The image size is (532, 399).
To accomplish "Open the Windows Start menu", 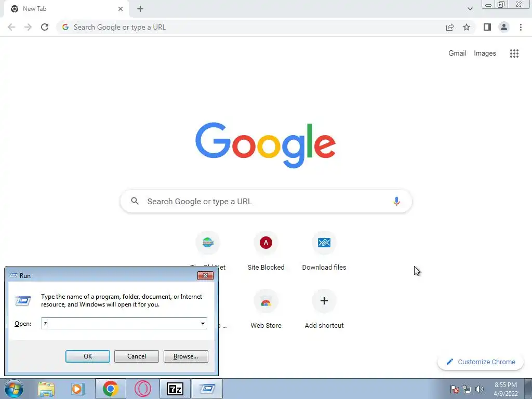I will [14, 389].
